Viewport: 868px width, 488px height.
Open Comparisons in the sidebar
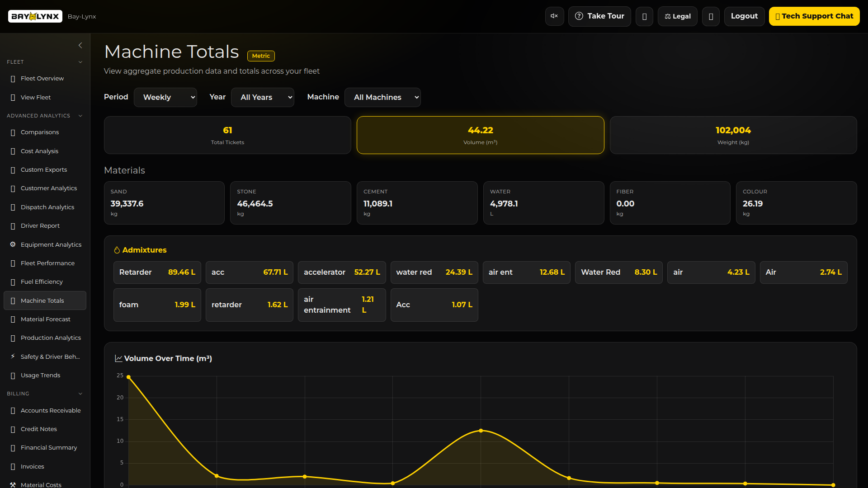(40, 132)
